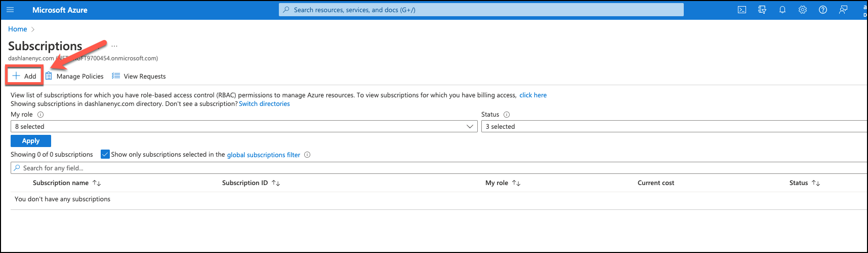This screenshot has width=868, height=253.
Task: Click 'Showing 0 of 0 subscriptions' text
Action: point(52,155)
